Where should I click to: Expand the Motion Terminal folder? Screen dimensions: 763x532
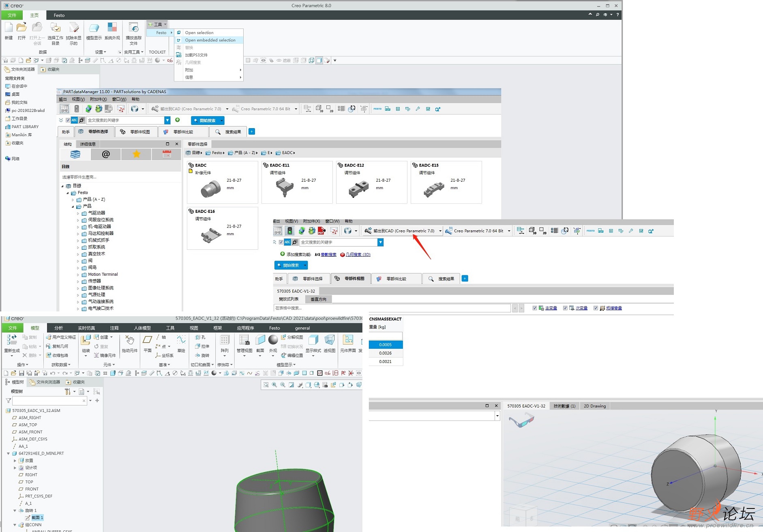(x=78, y=275)
